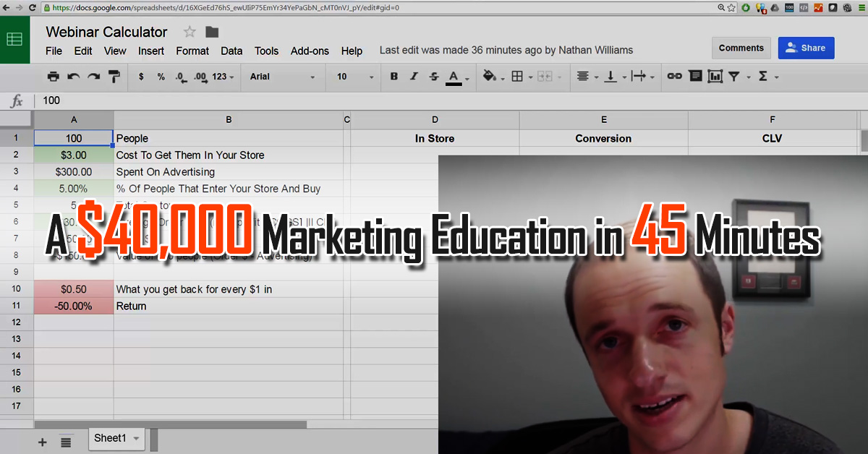Screen dimensions: 868x454
Task: Open the File menu
Action: (54, 51)
